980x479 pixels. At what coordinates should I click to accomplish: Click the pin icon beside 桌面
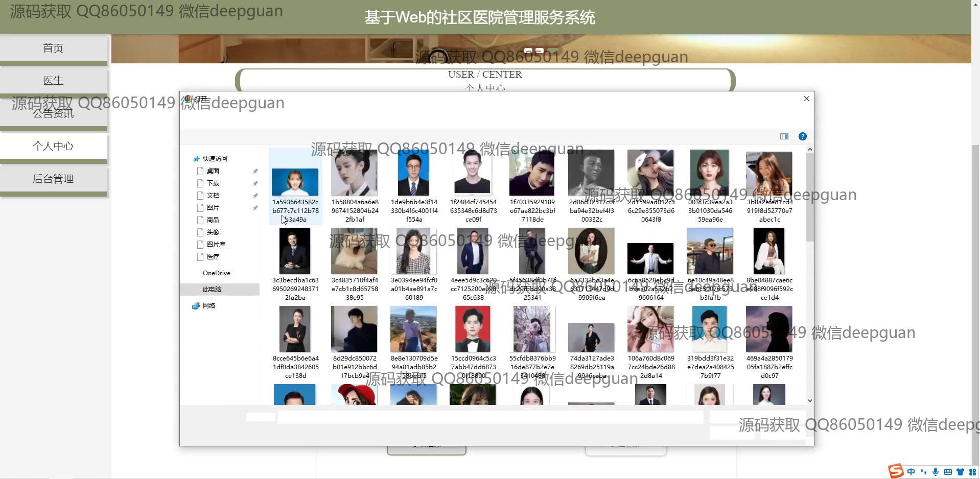pos(255,171)
